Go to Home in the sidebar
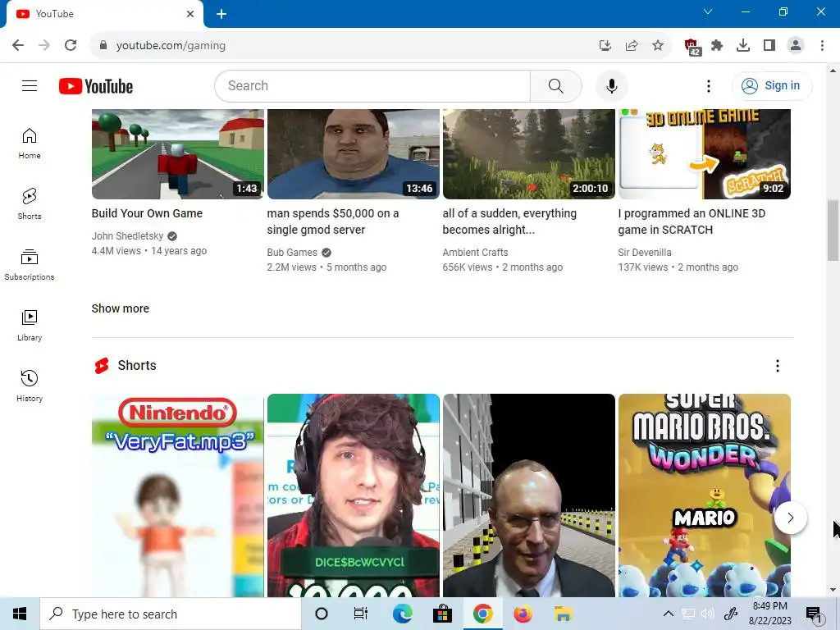Screen dimensions: 840x630 click(30, 144)
